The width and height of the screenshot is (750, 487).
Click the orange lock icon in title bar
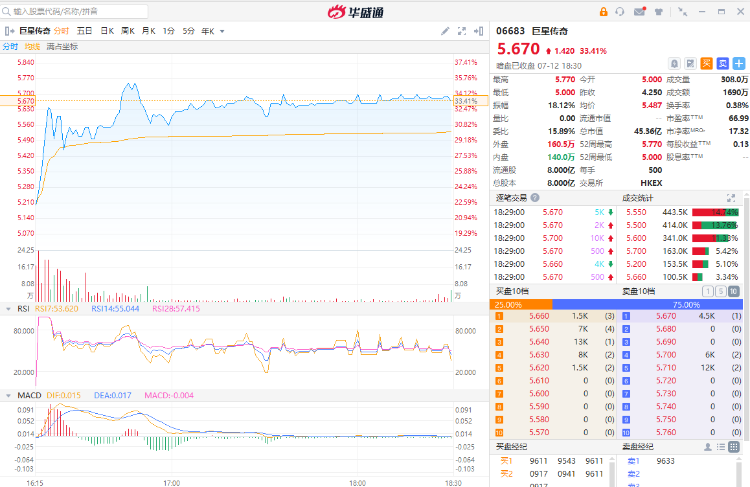[x=603, y=12]
